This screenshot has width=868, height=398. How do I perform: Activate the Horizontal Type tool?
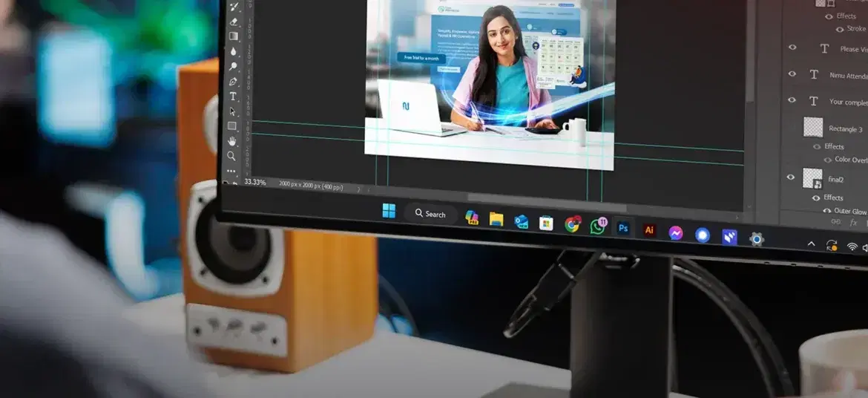tap(233, 97)
